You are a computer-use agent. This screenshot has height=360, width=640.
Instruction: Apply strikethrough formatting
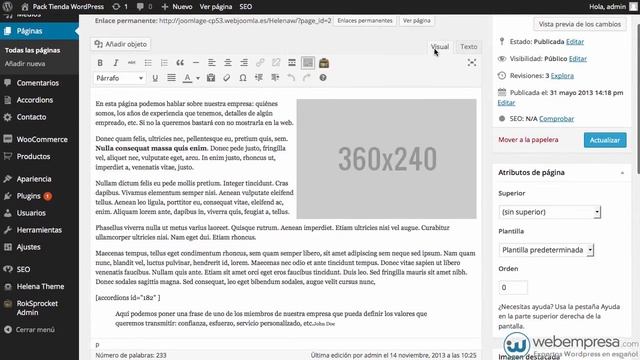click(x=131, y=63)
